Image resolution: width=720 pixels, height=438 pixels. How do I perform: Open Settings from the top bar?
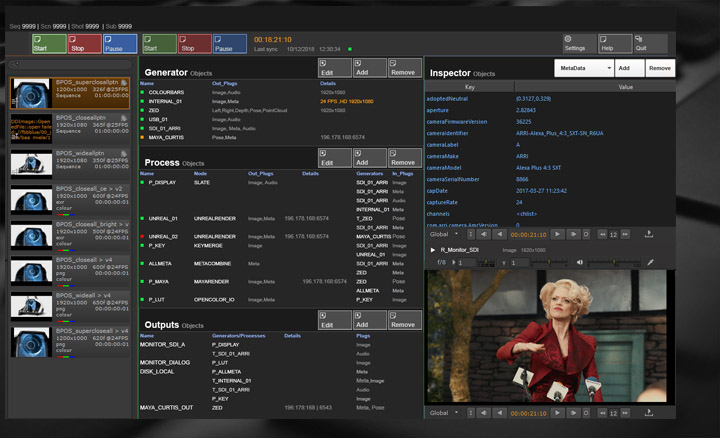coord(575,43)
